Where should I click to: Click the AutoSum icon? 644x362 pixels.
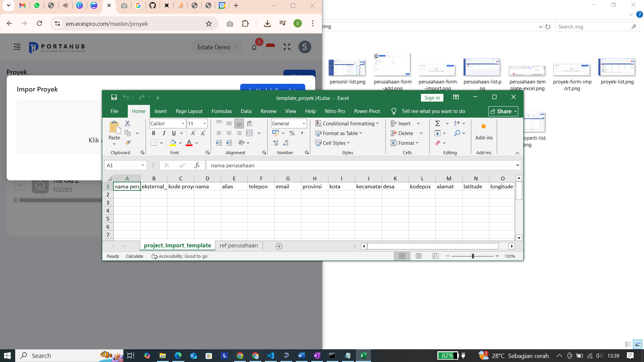click(x=438, y=123)
